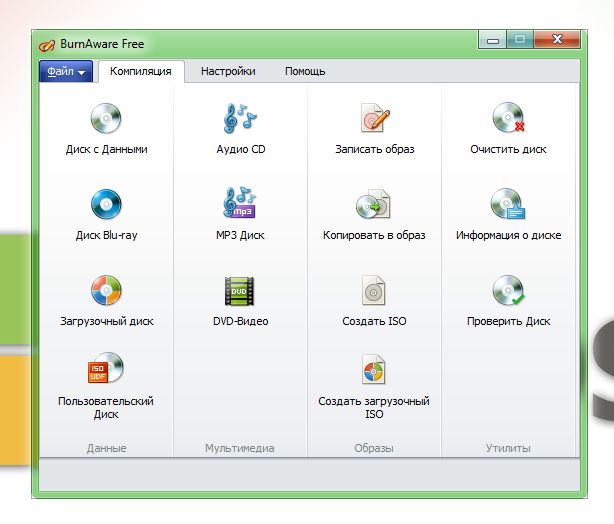Expand the Файл dropdown menu
This screenshot has width=614, height=524.
[x=66, y=72]
